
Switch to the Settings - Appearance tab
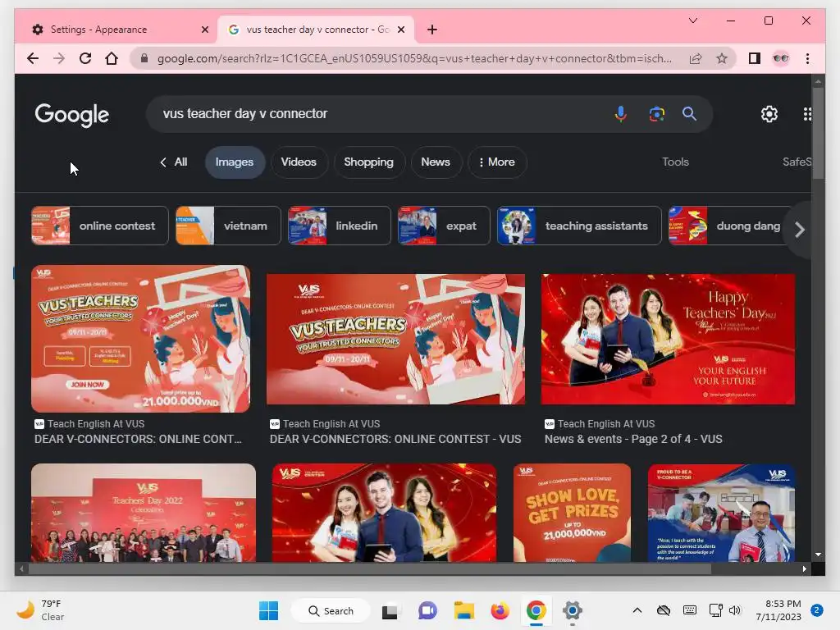point(116,30)
